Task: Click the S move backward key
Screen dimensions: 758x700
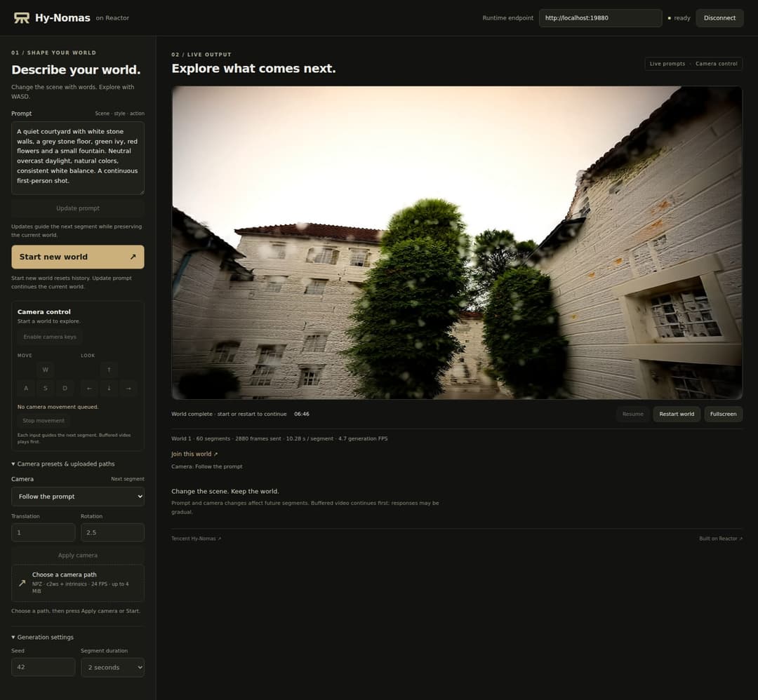Action: tap(46, 388)
